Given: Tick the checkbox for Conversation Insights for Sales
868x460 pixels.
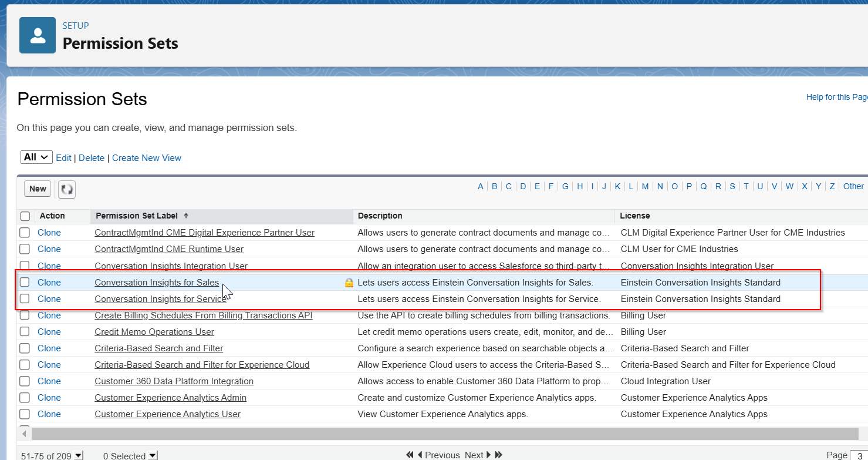Looking at the screenshot, I should click(x=25, y=283).
